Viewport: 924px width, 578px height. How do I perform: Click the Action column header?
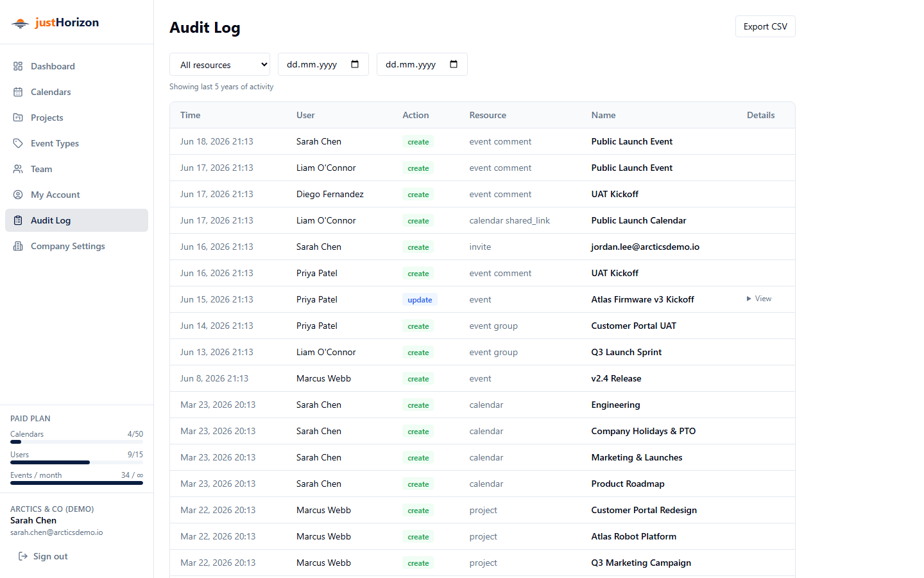point(416,115)
